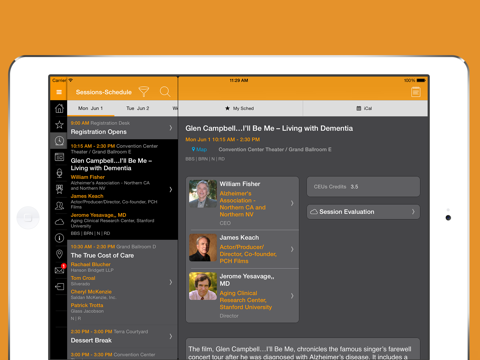Open notes icon in top right
Screen dimensions: 480x360
(416, 92)
